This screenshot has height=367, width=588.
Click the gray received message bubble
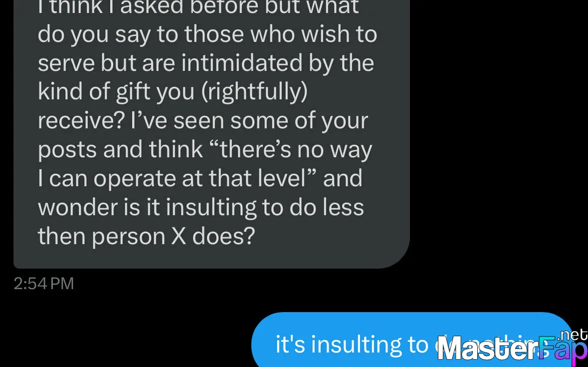tap(211, 134)
